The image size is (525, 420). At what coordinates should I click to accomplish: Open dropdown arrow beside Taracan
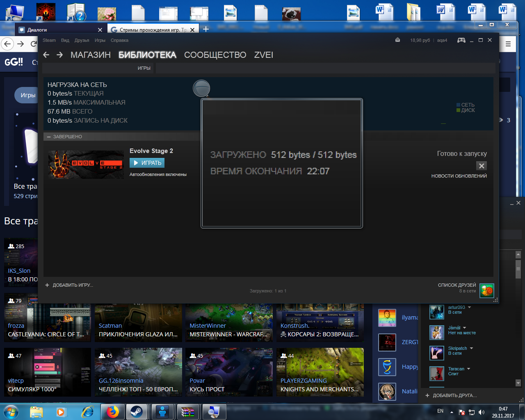click(469, 369)
